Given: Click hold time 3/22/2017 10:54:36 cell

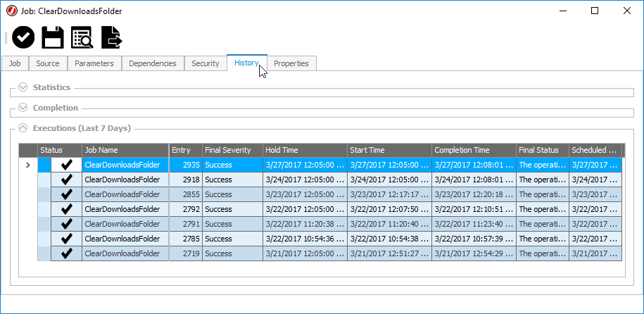Looking at the screenshot, I should (305, 239).
